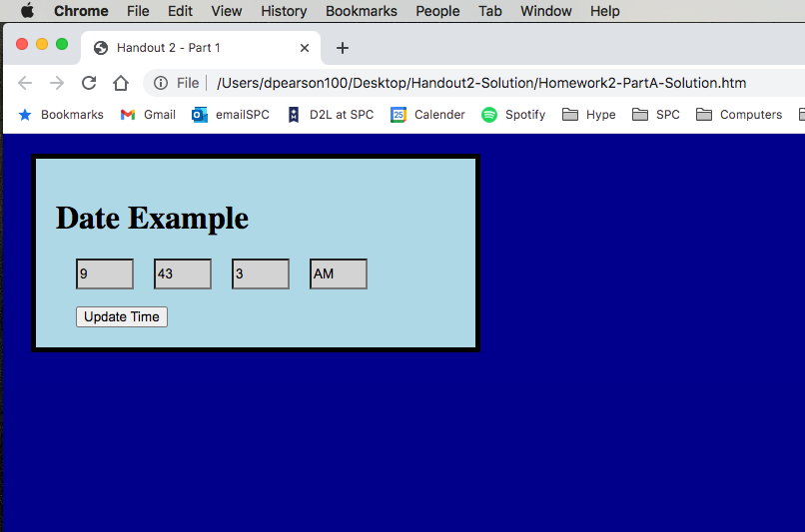Click the Gmail icon bookmark
Viewport: 805px width, 532px height.
click(127, 115)
